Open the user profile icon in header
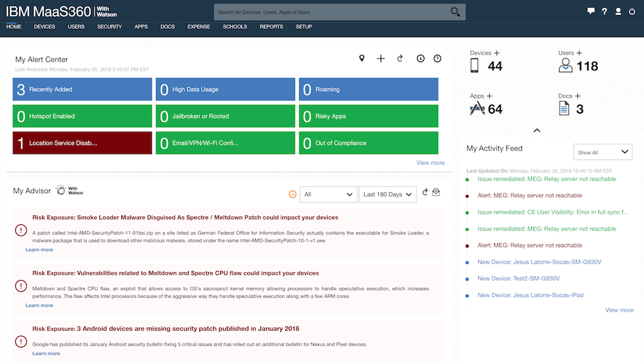The height and width of the screenshot is (362, 644). tap(618, 11)
